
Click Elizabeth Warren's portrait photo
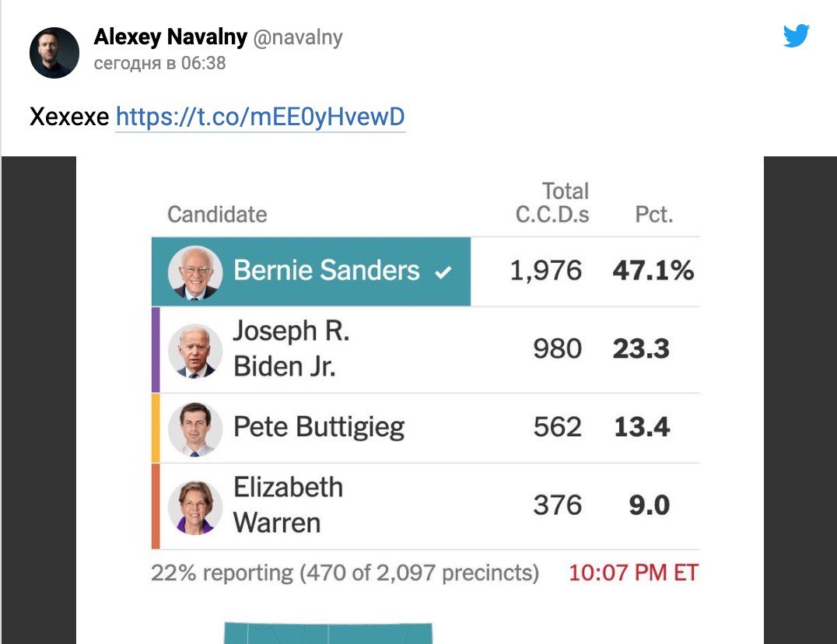(x=194, y=507)
